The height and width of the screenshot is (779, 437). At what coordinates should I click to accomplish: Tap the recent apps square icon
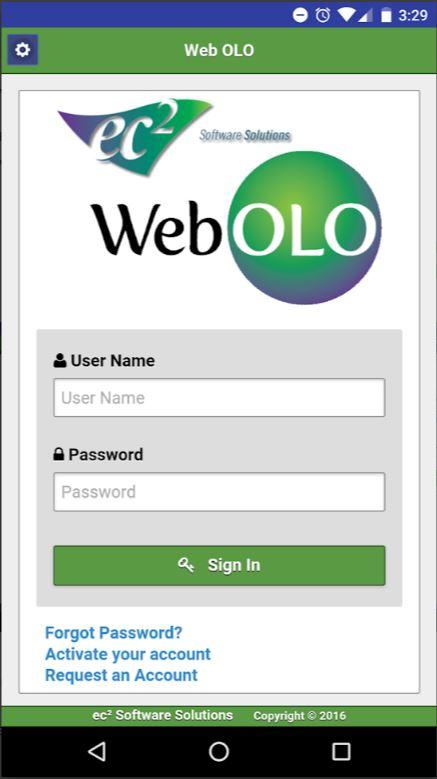click(341, 752)
